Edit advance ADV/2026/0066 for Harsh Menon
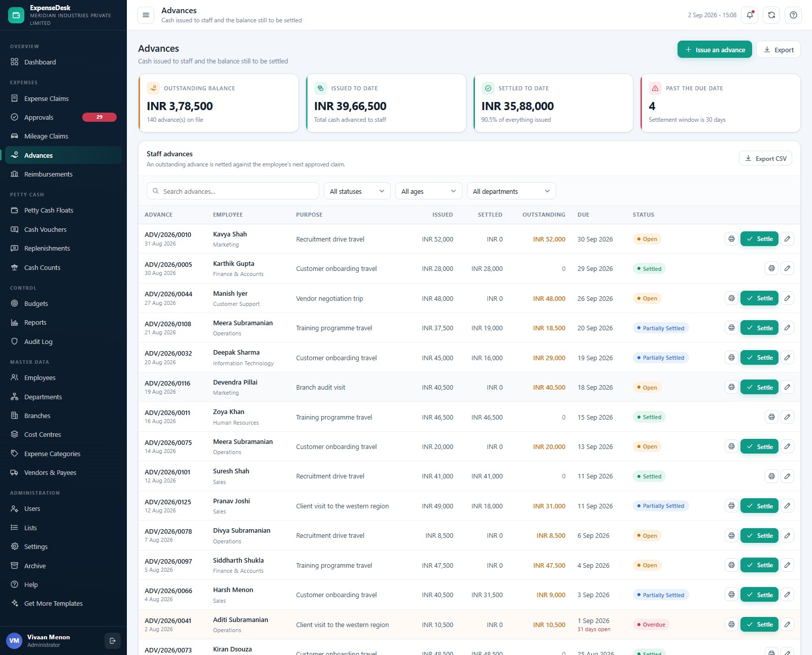This screenshot has width=812, height=655. [787, 595]
